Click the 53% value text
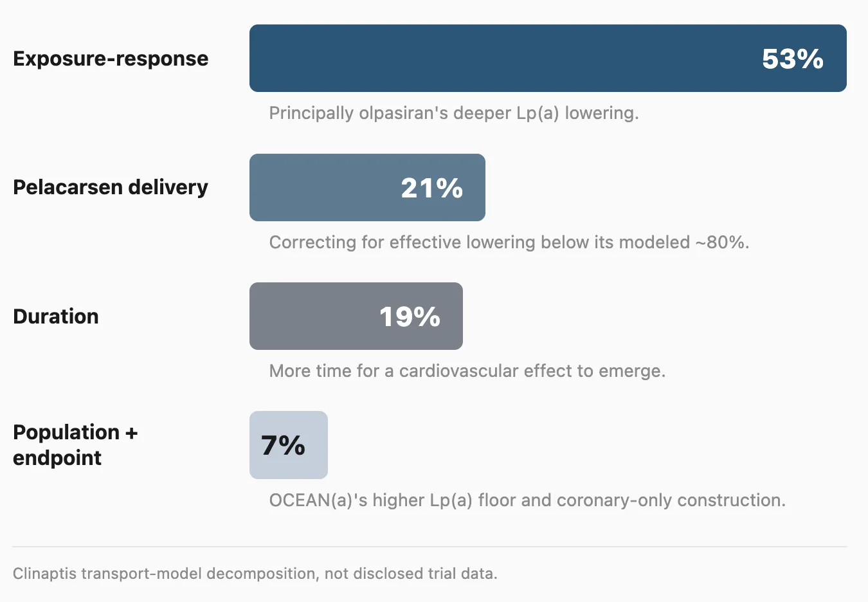868x602 pixels. click(793, 59)
